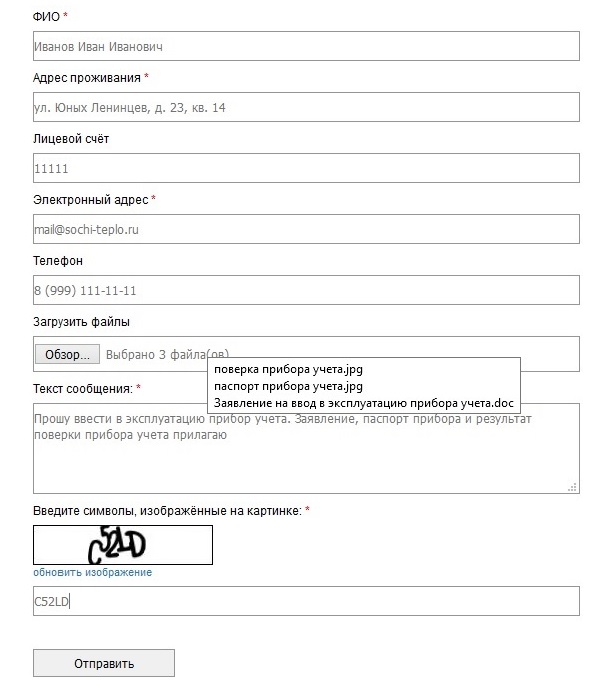Click the Лицевой счёт field with 11111

tap(306, 168)
